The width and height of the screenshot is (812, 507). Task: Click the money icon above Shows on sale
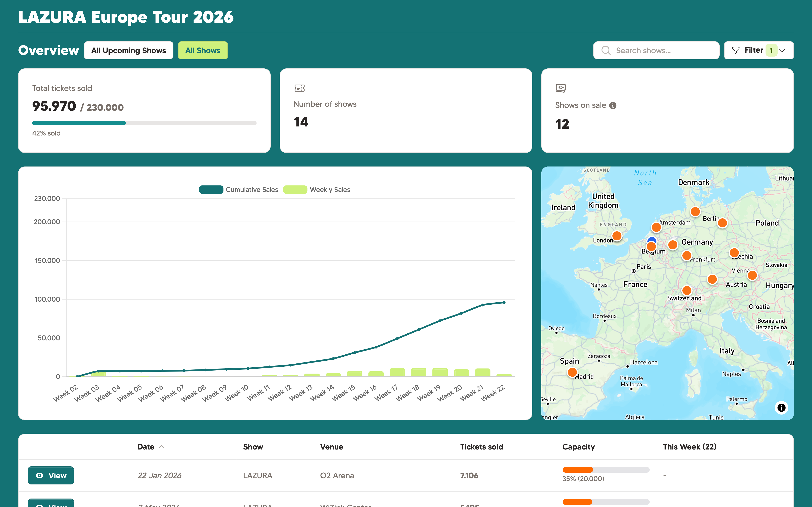pyautogui.click(x=561, y=88)
